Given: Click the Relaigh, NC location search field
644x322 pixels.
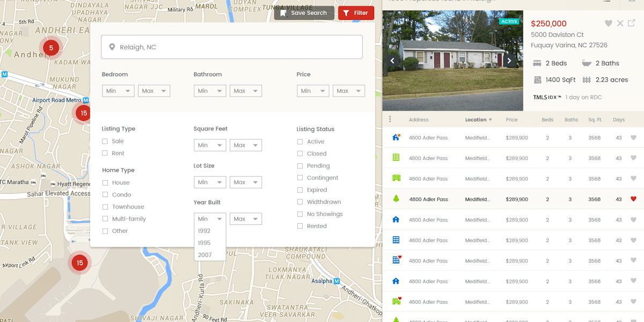Looking at the screenshot, I should [x=232, y=47].
